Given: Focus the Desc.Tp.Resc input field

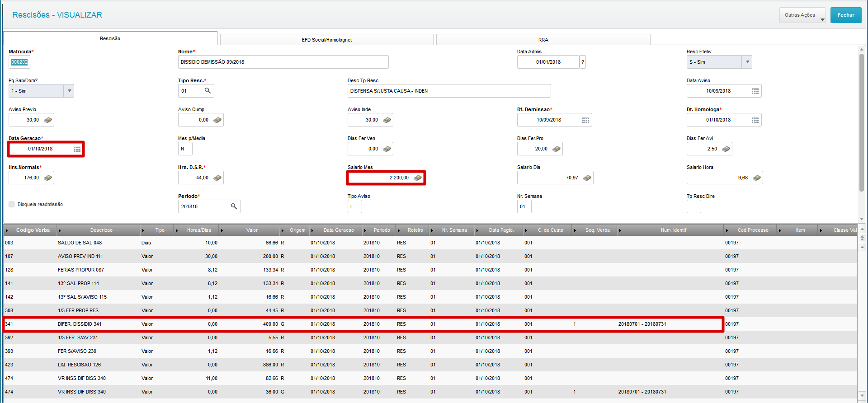Looking at the screenshot, I should tap(449, 91).
